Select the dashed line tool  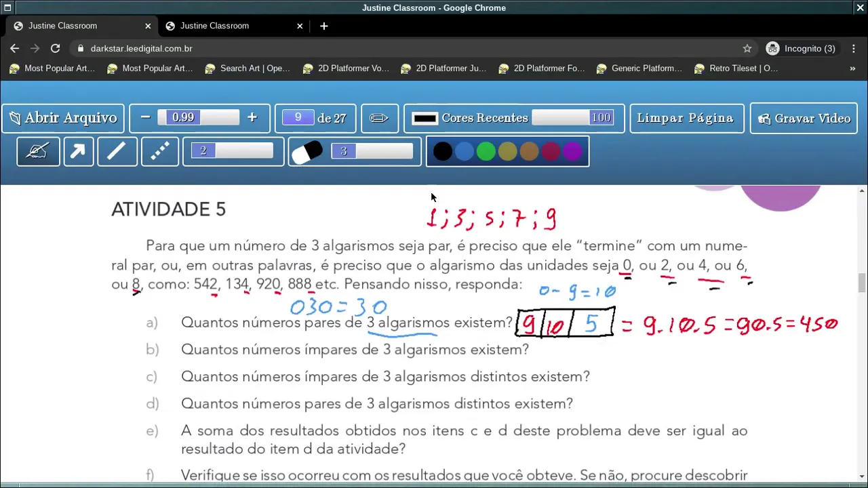click(160, 152)
